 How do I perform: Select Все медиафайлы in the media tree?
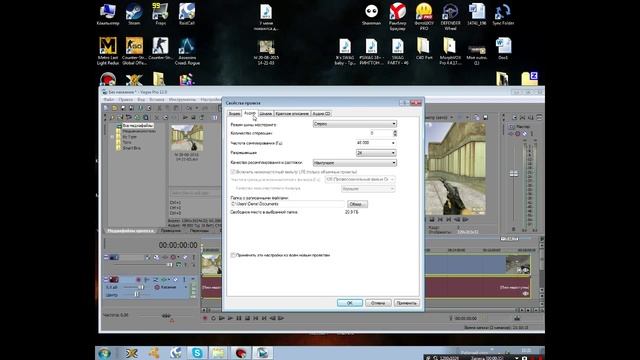pos(138,126)
